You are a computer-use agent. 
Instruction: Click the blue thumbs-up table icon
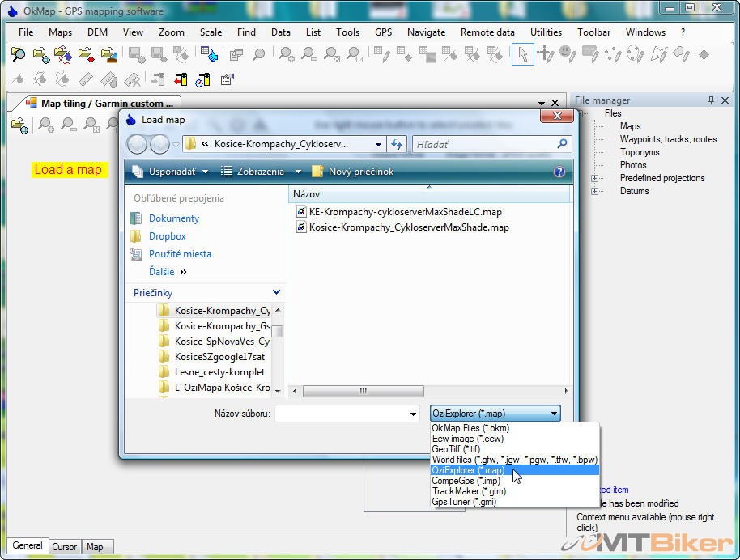[209, 55]
